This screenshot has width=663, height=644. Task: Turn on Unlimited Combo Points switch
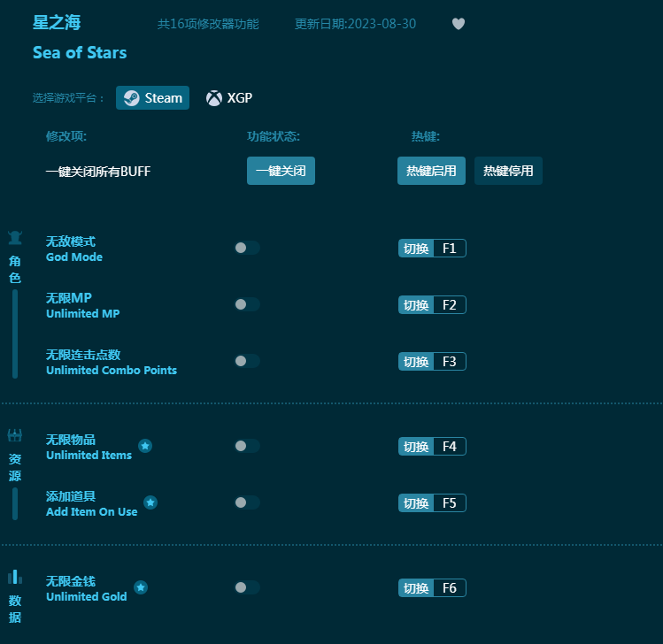247,361
